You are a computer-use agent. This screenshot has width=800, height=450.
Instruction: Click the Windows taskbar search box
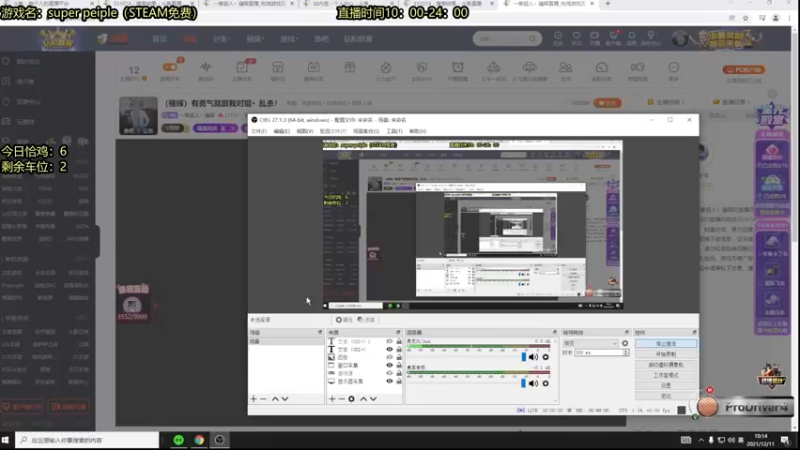coord(87,440)
